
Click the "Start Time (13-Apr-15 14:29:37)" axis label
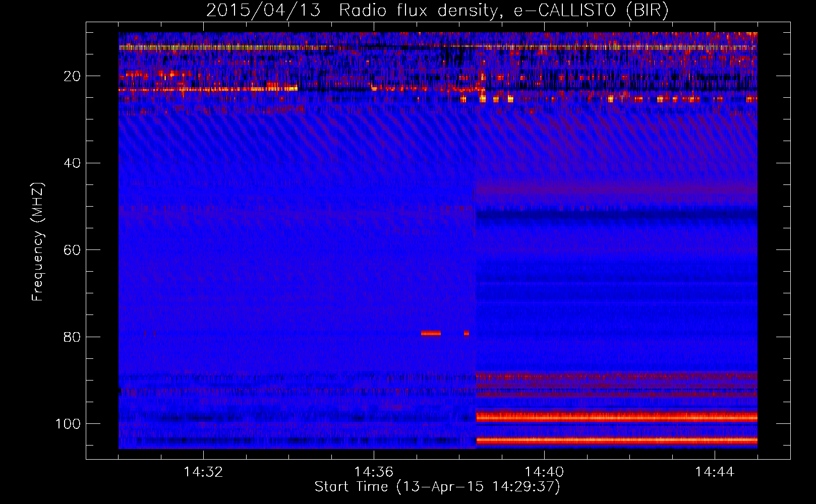pos(437,487)
